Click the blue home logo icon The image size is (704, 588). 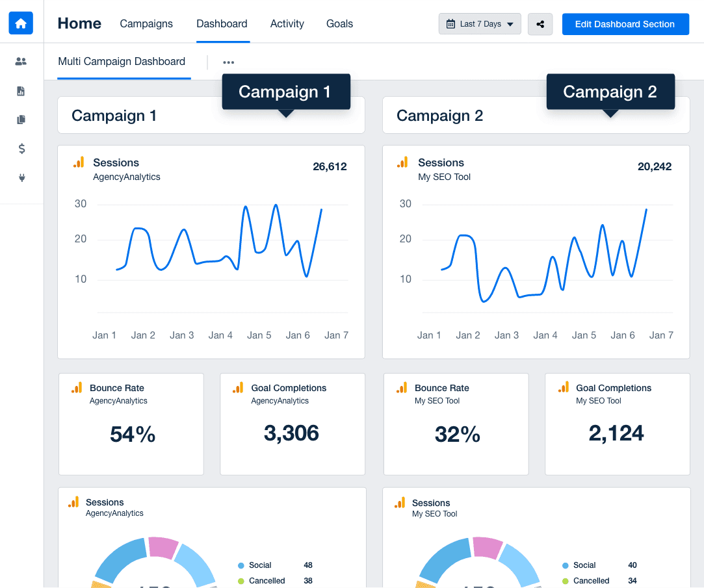point(20,23)
